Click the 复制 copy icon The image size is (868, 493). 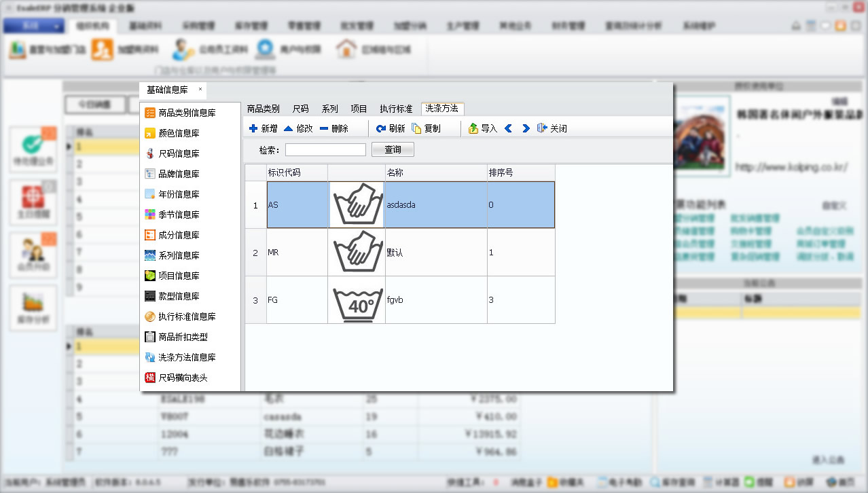click(x=416, y=128)
